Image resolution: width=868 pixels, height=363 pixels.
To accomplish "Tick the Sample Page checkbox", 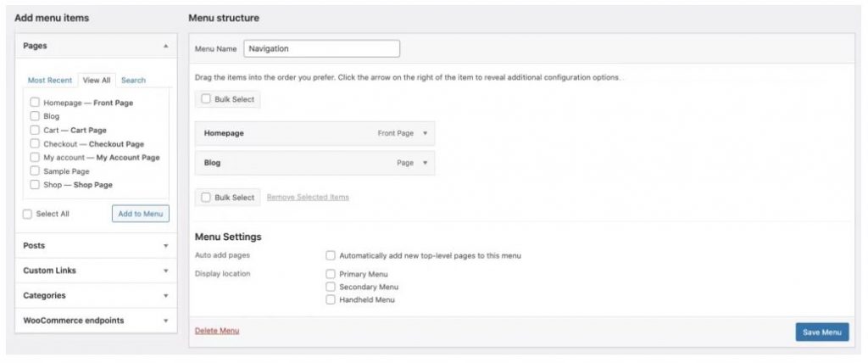I will 35,171.
